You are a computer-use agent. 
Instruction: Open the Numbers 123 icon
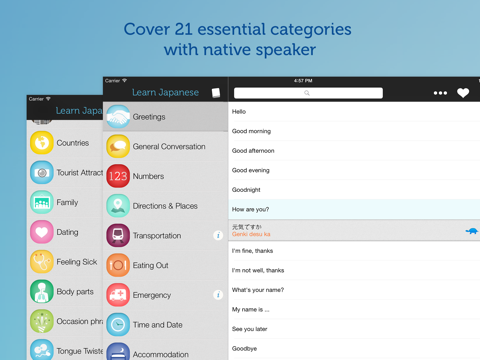tap(118, 176)
